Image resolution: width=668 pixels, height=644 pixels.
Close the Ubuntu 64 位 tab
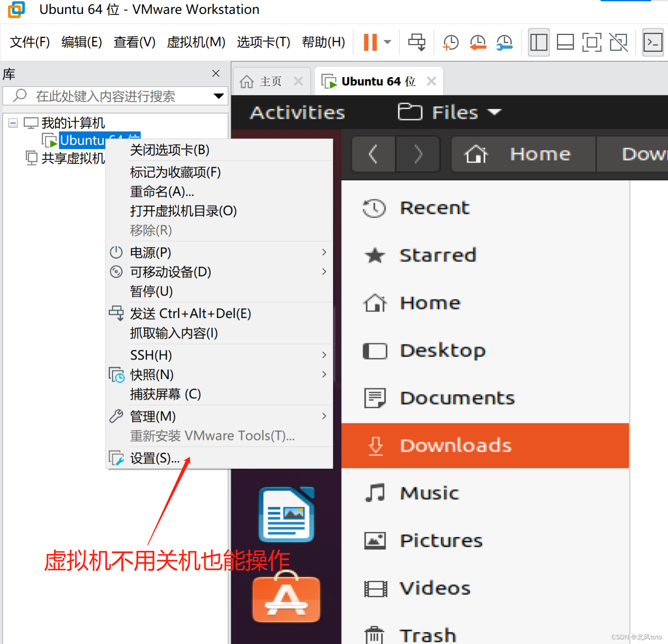(x=432, y=81)
